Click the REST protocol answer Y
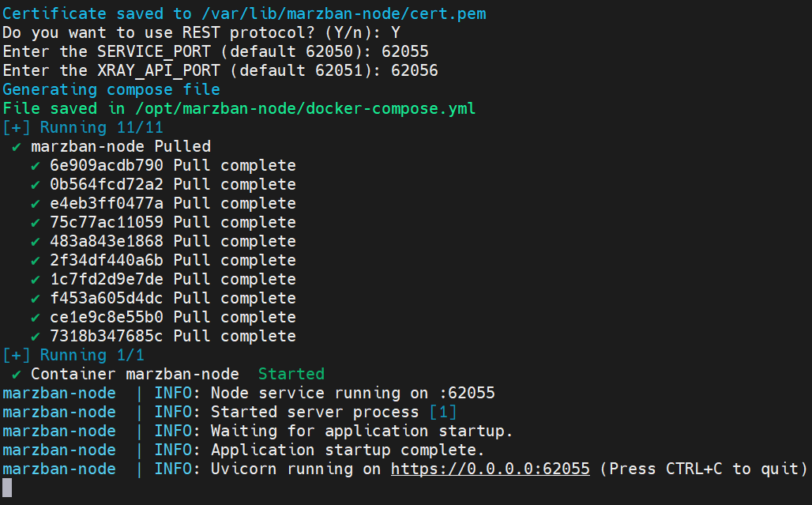 coord(396,32)
